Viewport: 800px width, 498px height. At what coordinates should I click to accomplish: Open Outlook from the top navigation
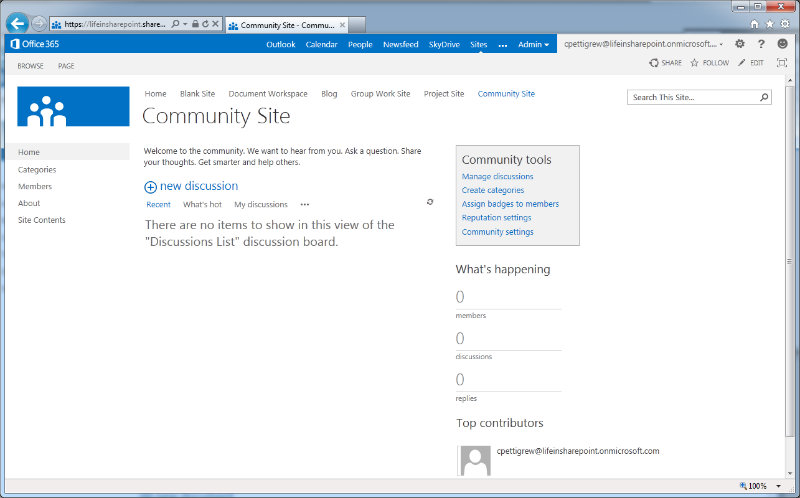tap(281, 44)
